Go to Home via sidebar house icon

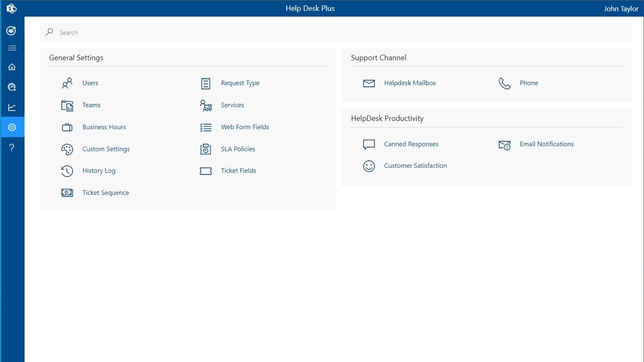[12, 67]
